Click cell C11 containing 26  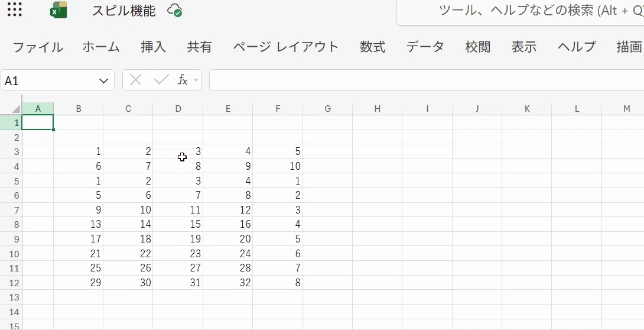pyautogui.click(x=128, y=268)
